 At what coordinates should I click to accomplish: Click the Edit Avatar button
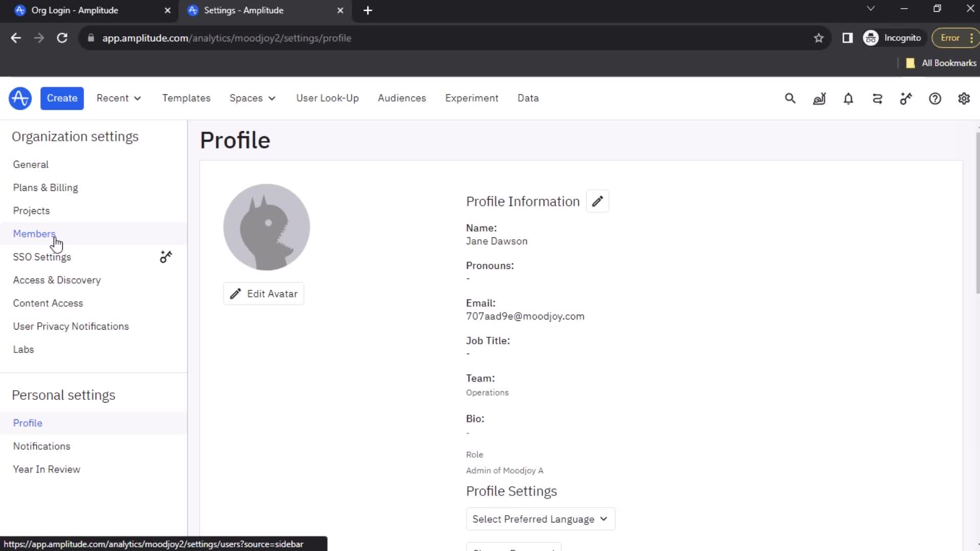point(264,294)
